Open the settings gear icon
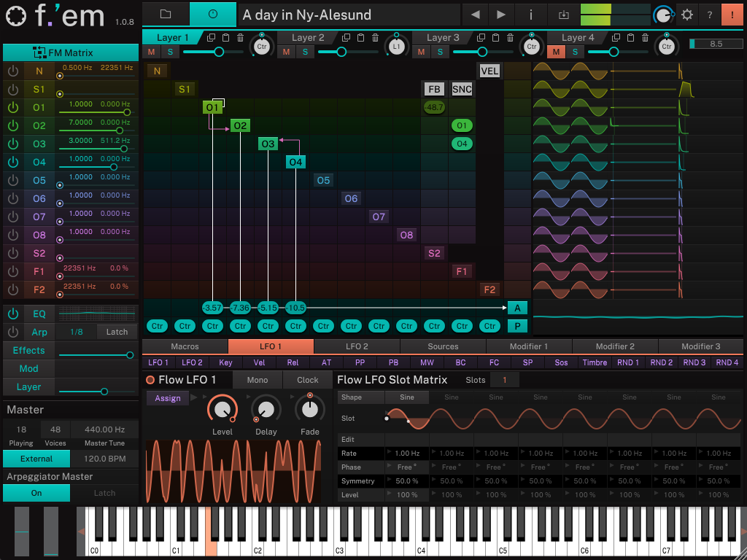 coord(686,14)
